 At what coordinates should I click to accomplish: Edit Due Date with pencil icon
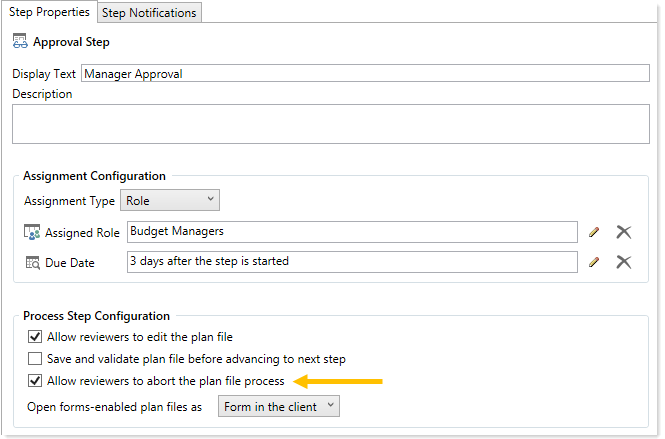[594, 262]
